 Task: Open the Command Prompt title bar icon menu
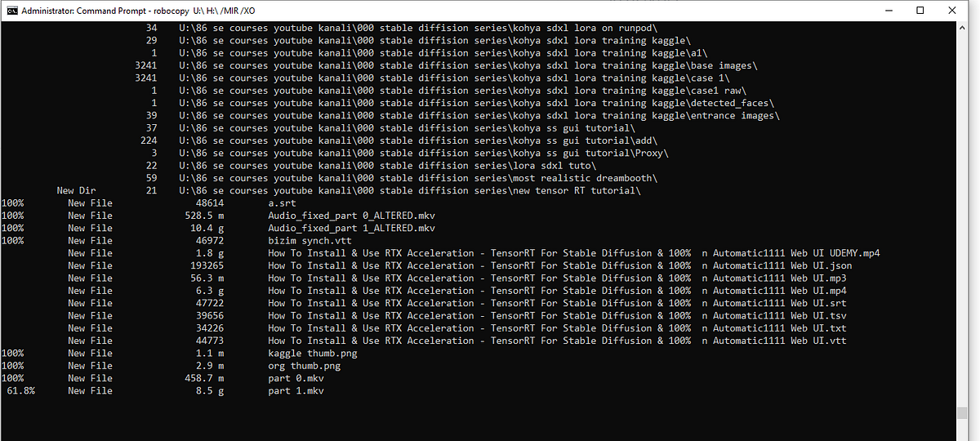pos(12,10)
